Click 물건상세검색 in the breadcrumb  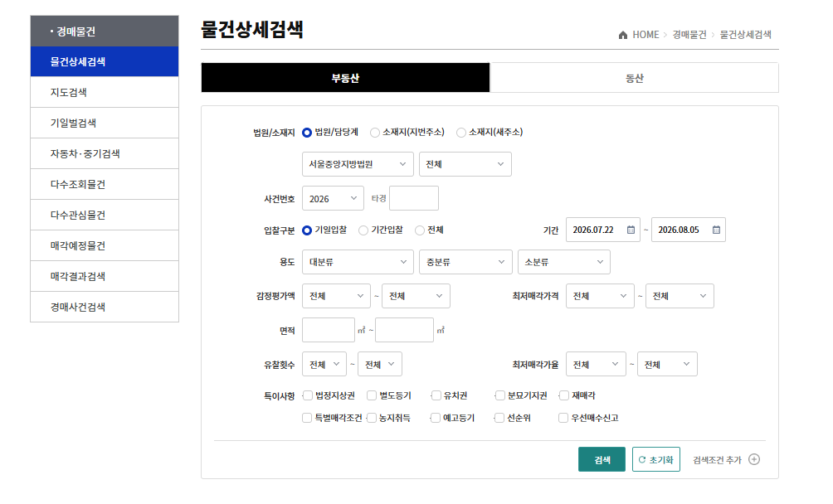coord(745,35)
